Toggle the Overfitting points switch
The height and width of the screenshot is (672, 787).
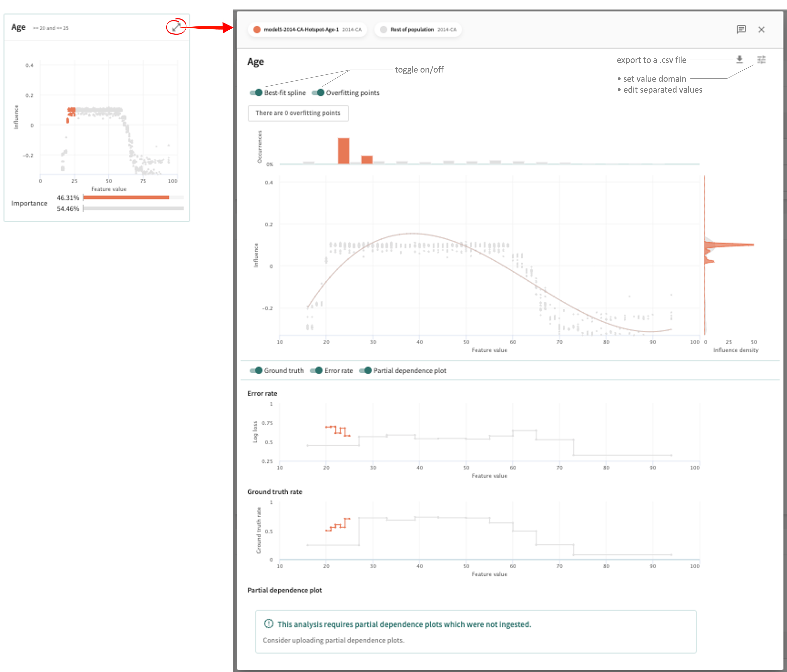(318, 93)
